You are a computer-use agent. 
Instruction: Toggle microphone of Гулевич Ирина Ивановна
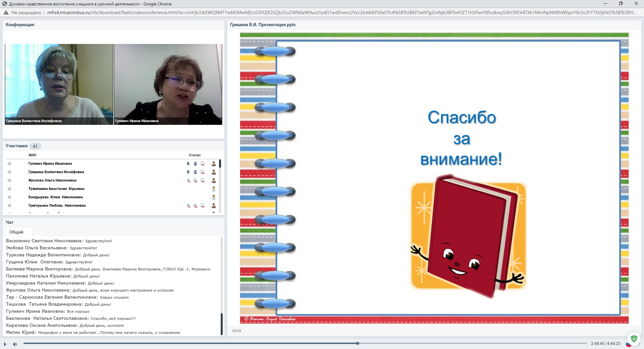point(188,164)
